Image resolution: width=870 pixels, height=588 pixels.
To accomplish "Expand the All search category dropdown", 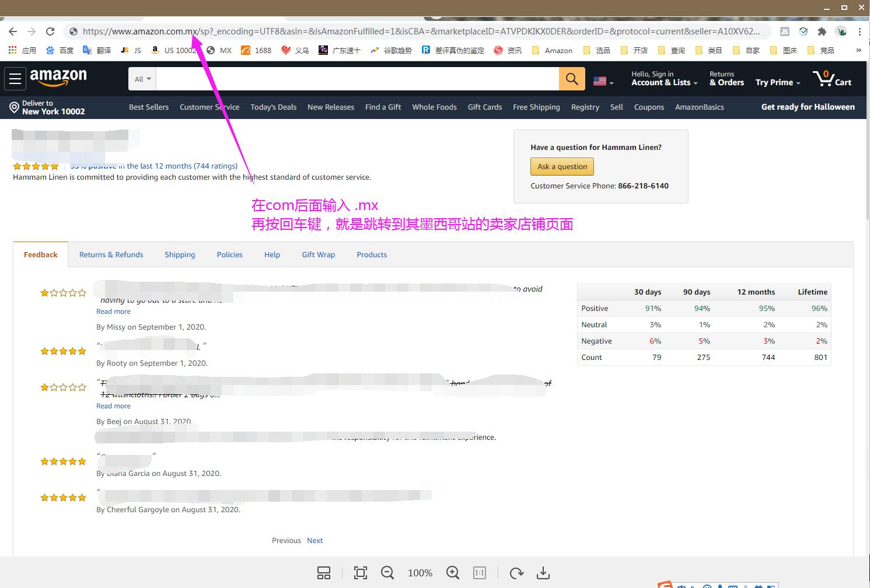I will [142, 79].
